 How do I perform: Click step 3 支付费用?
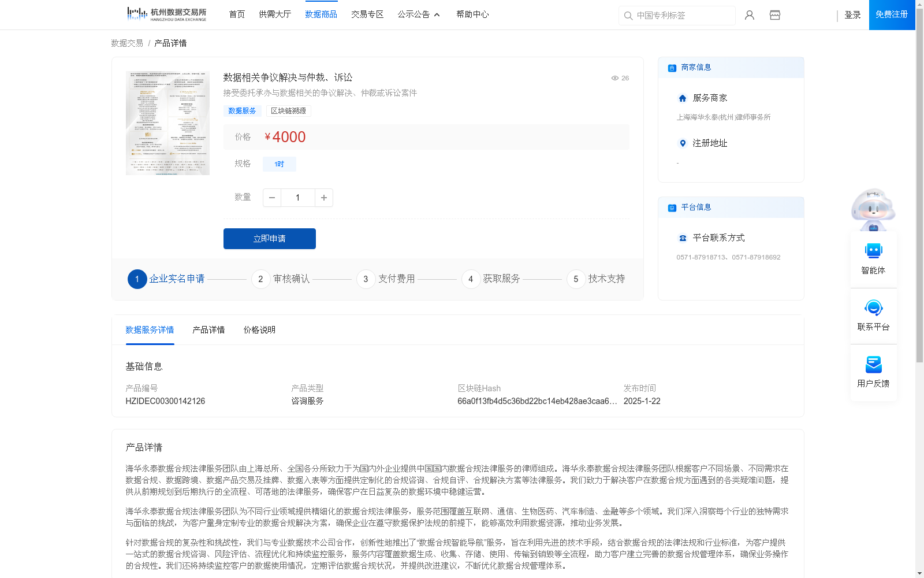386,279
